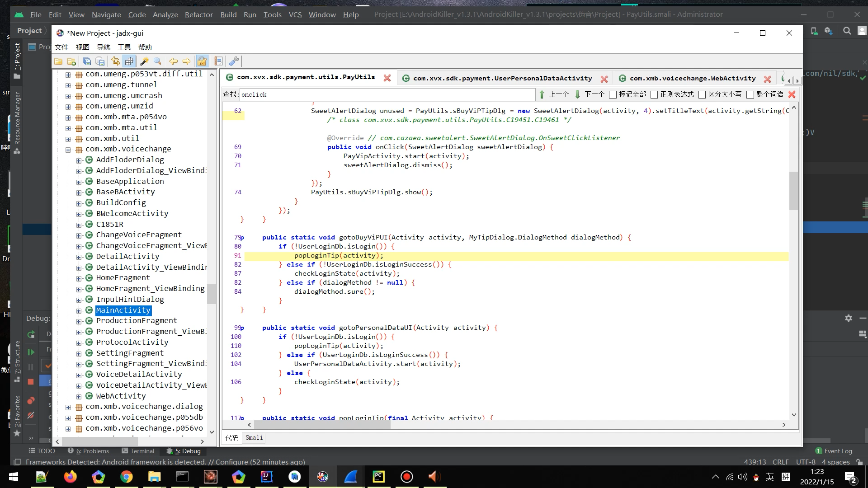Toggle the deobfuscation padlock icon
Screen dimensions: 868x488
[x=202, y=61]
